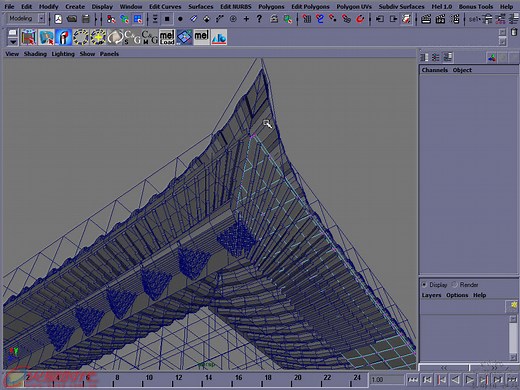Click the CSG shelf button
The width and height of the screenshot is (520, 390).
coord(132,37)
